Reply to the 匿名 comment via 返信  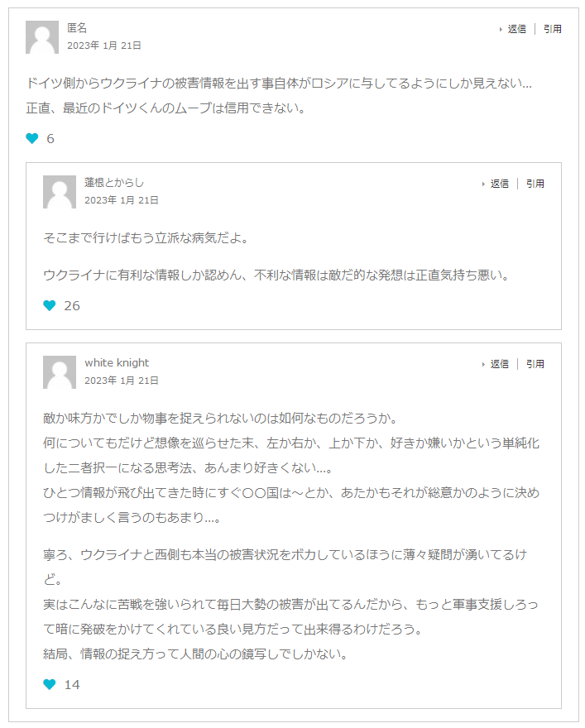coord(516,29)
